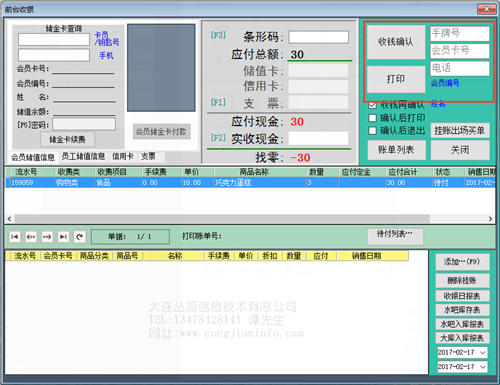Image resolution: width=500 pixels, height=385 pixels.
Task: Click the refresh records icon
Action: click(x=79, y=237)
